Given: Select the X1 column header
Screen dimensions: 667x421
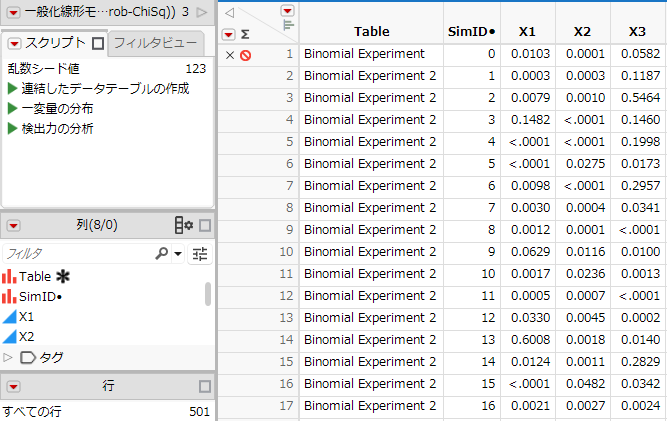Looking at the screenshot, I should [x=527, y=31].
